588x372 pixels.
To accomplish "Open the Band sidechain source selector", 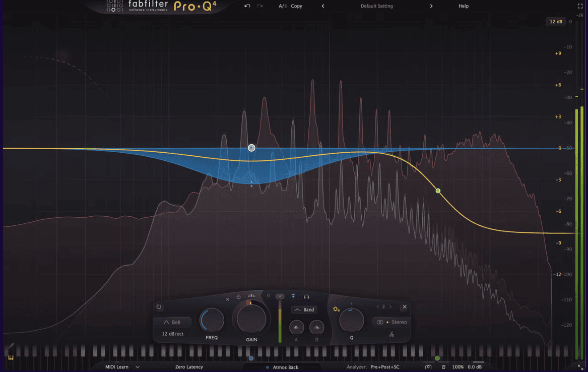I will (304, 310).
